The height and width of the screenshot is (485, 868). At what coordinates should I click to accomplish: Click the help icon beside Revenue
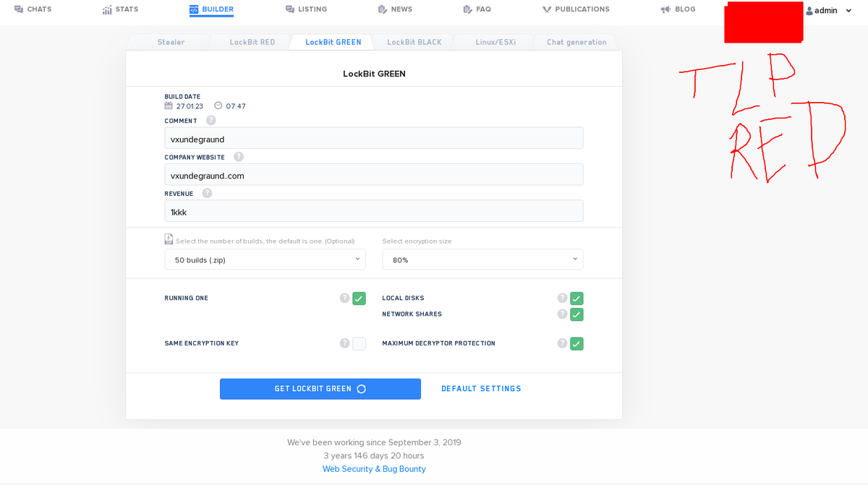click(208, 193)
